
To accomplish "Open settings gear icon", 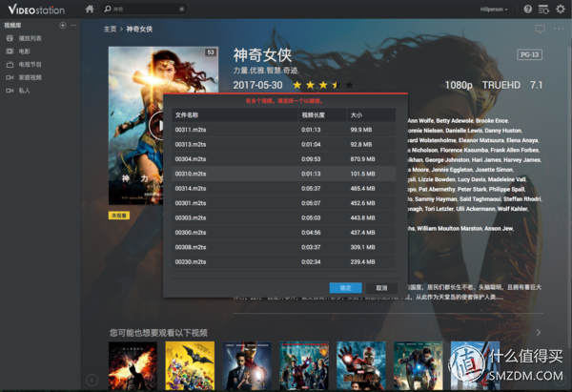I will pos(561,9).
